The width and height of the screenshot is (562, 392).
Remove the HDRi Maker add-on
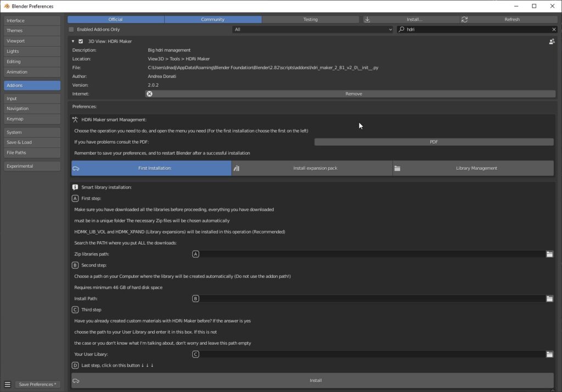[x=351, y=94]
